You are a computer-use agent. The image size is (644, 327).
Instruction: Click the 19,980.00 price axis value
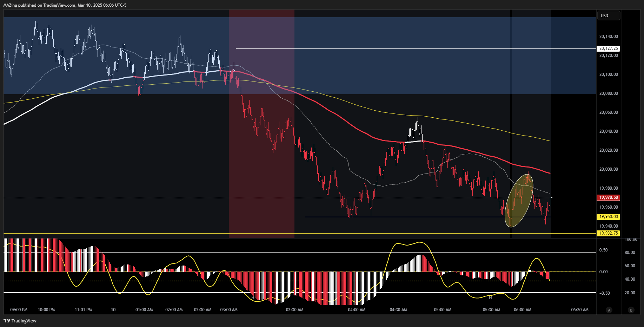tap(609, 188)
